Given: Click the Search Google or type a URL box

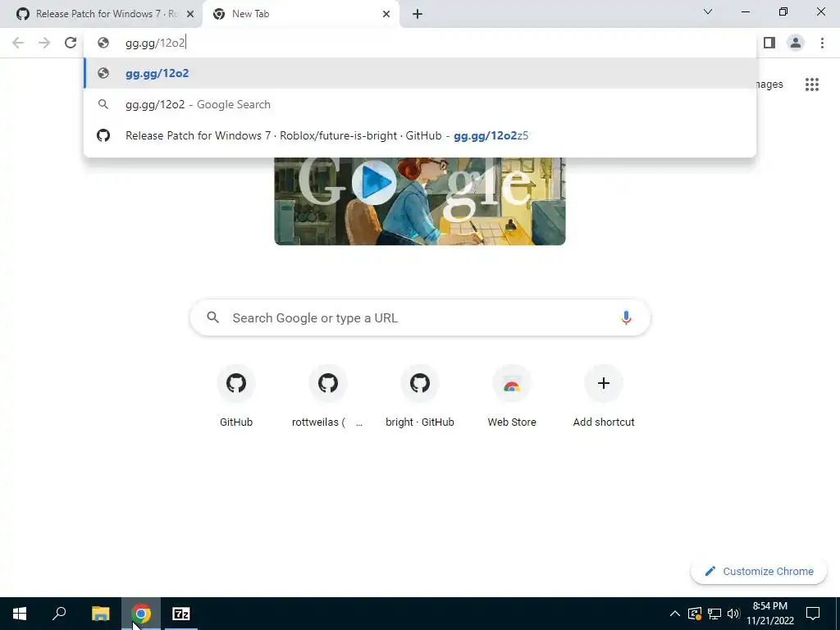Looking at the screenshot, I should coord(420,317).
